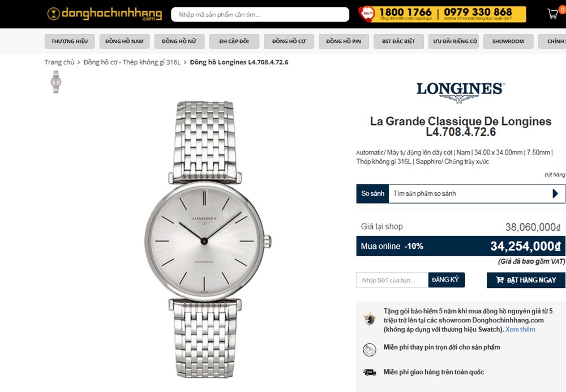Open the ĐỒNG HỒ NAM menu
The width and height of the screenshot is (566, 392).
tap(125, 41)
